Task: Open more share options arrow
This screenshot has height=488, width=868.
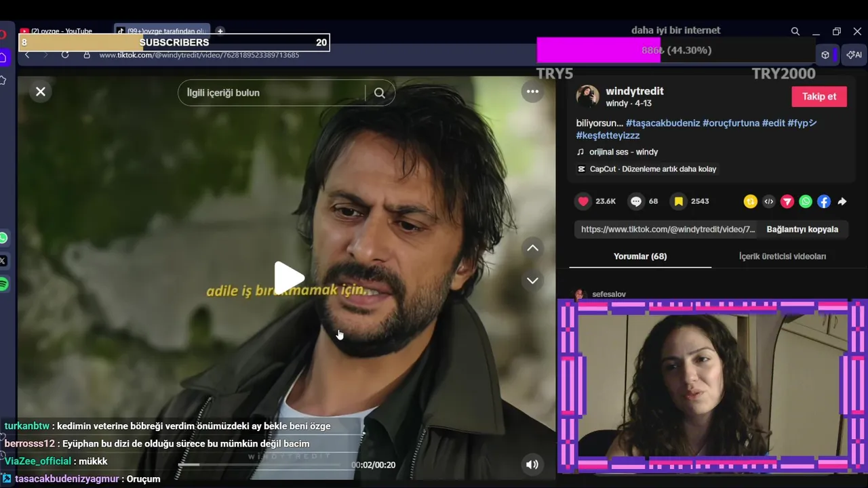Action: pos(842,201)
